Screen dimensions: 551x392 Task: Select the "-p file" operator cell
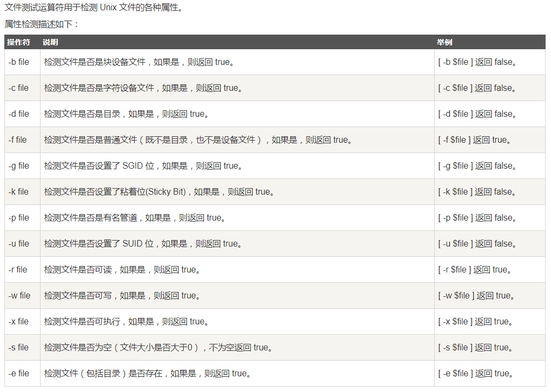tap(19, 218)
